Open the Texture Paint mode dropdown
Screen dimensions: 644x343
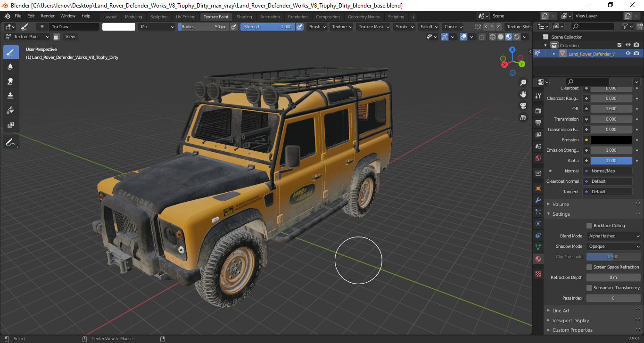tap(27, 37)
